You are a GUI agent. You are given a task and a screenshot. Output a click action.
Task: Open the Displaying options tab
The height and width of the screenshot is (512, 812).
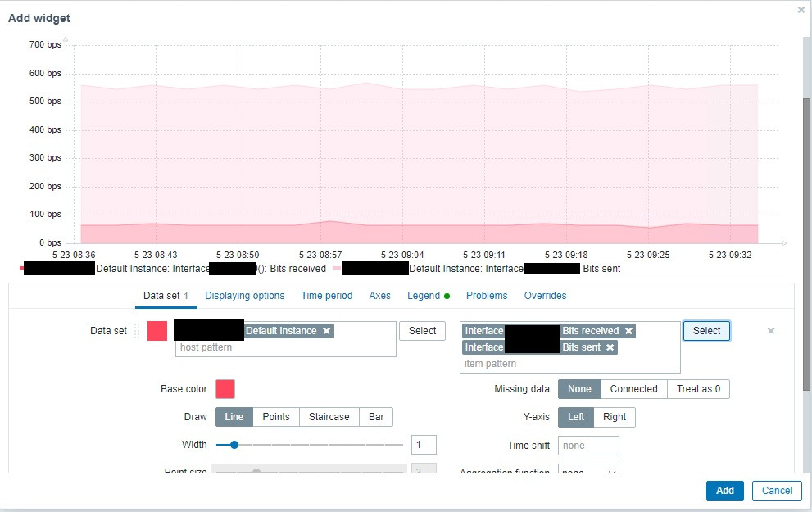[x=244, y=296]
